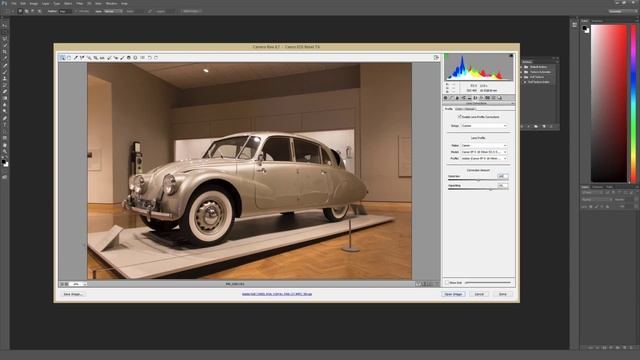Open the lens Make dropdown
The width and height of the screenshot is (640, 360).
coord(484,145)
